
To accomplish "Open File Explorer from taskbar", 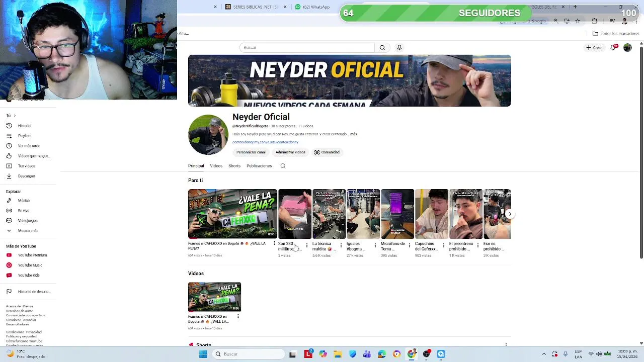I will click(x=338, y=354).
